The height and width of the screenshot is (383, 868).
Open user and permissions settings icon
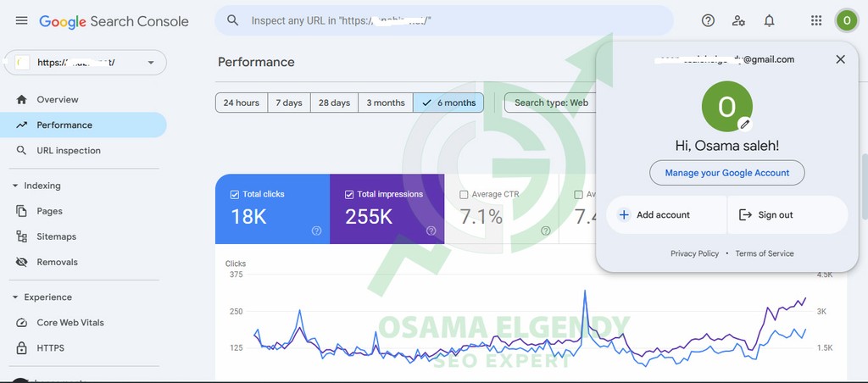click(x=738, y=20)
